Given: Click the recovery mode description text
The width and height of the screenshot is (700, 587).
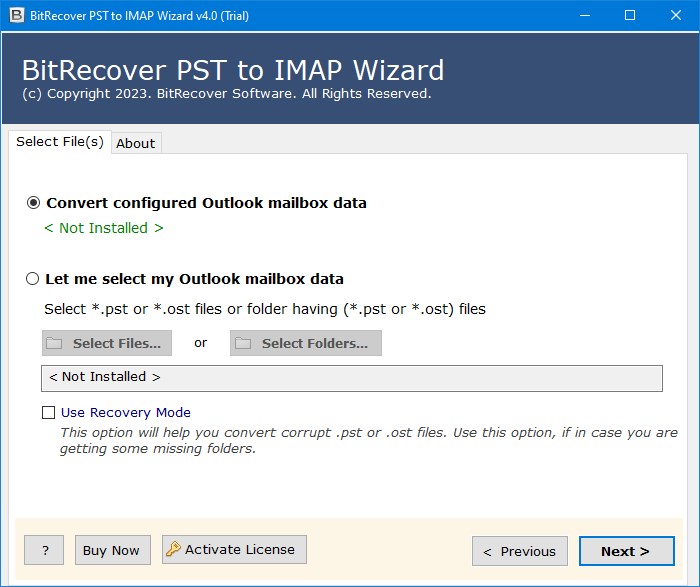Looking at the screenshot, I should (369, 440).
